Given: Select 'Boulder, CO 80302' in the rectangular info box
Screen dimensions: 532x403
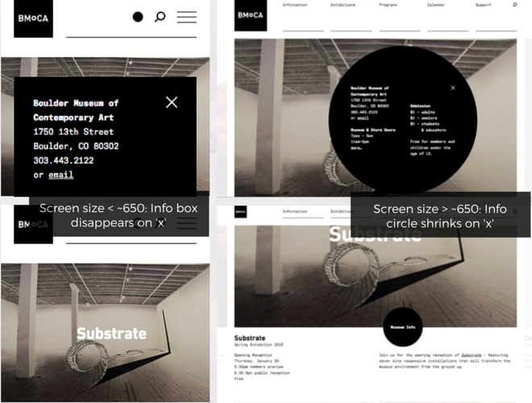Looking at the screenshot, I should 76,146.
